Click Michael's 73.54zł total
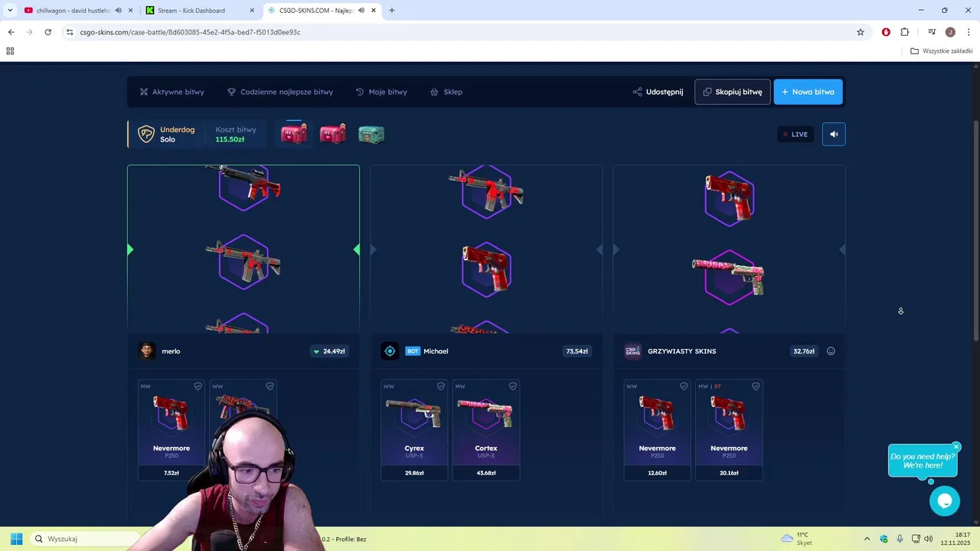 point(577,351)
